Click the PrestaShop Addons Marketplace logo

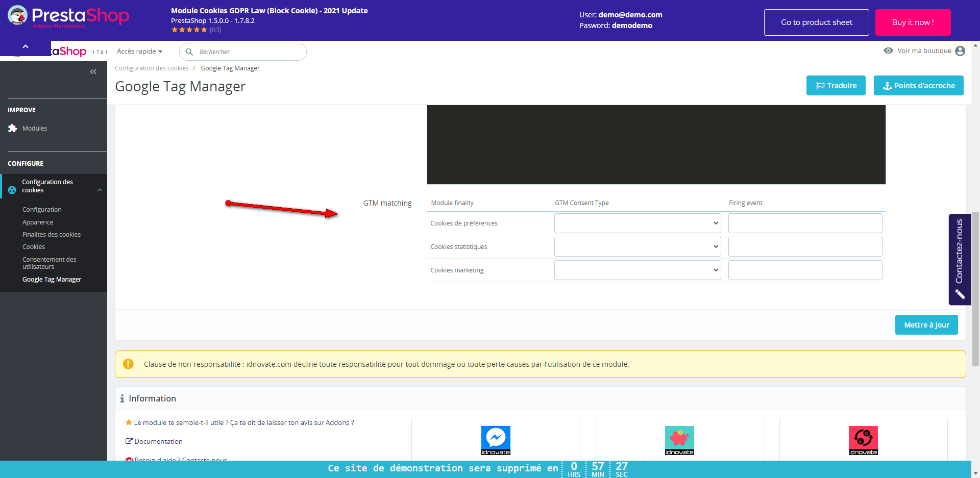point(68,16)
